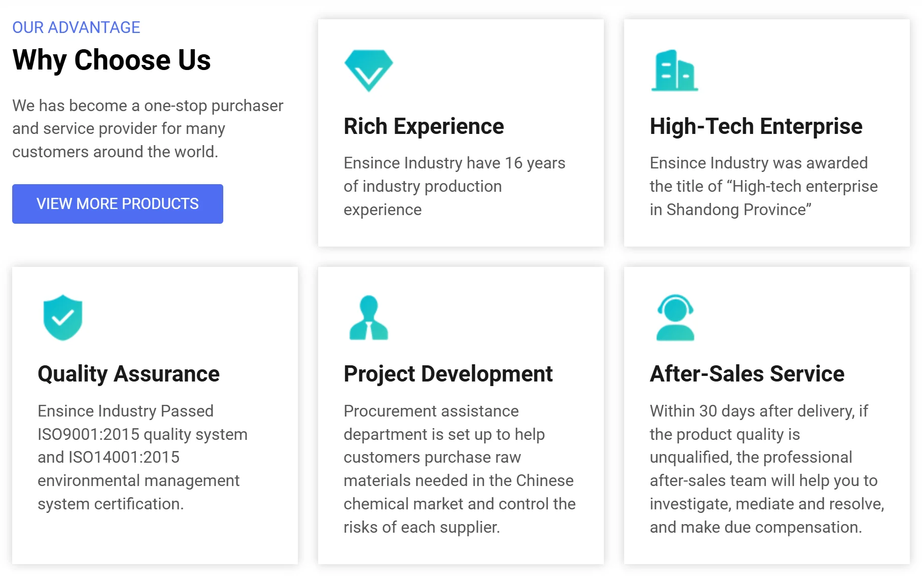Viewport: 922px width, 588px height.
Task: Click the Our Advantage label
Action: coord(76,27)
